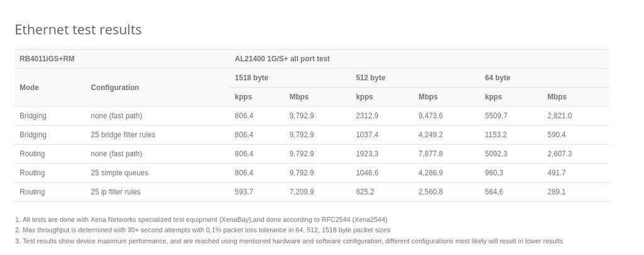Click footnote 2 about max throughput
The image size is (644, 255).
203,230
